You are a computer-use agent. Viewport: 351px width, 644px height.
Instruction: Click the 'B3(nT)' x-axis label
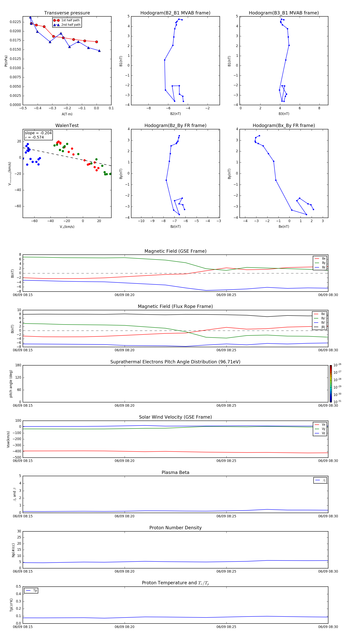284,114
